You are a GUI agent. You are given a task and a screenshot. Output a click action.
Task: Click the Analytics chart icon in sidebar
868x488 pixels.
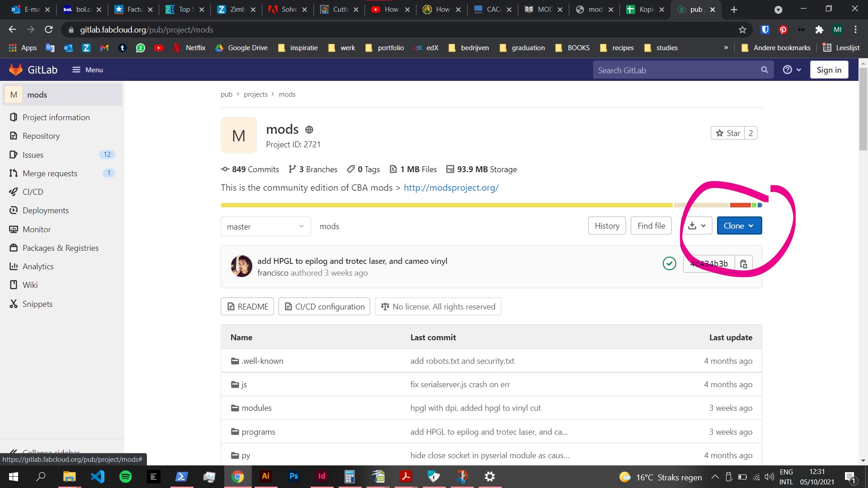[x=14, y=266]
